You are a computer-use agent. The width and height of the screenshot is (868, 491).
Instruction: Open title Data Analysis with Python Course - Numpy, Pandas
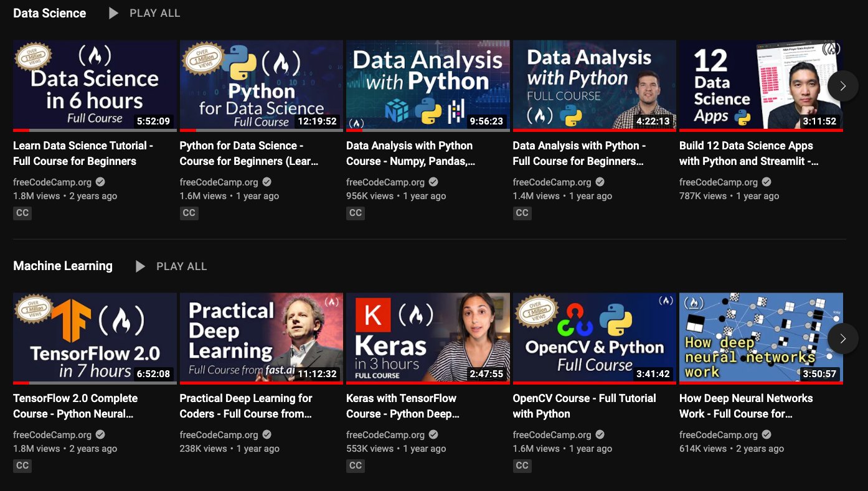410,153
